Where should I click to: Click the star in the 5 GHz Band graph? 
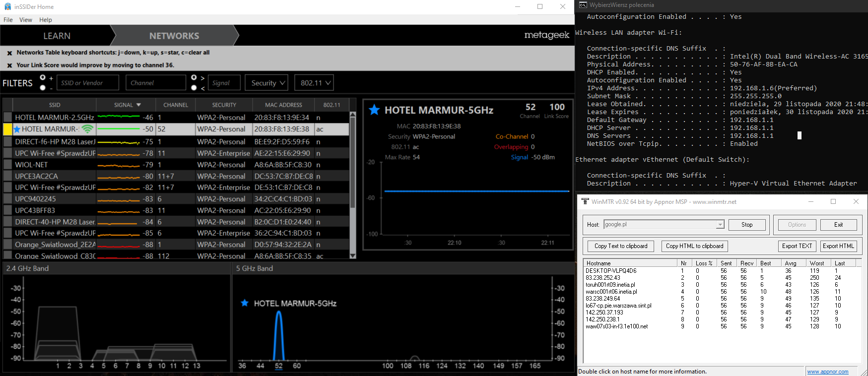(244, 303)
